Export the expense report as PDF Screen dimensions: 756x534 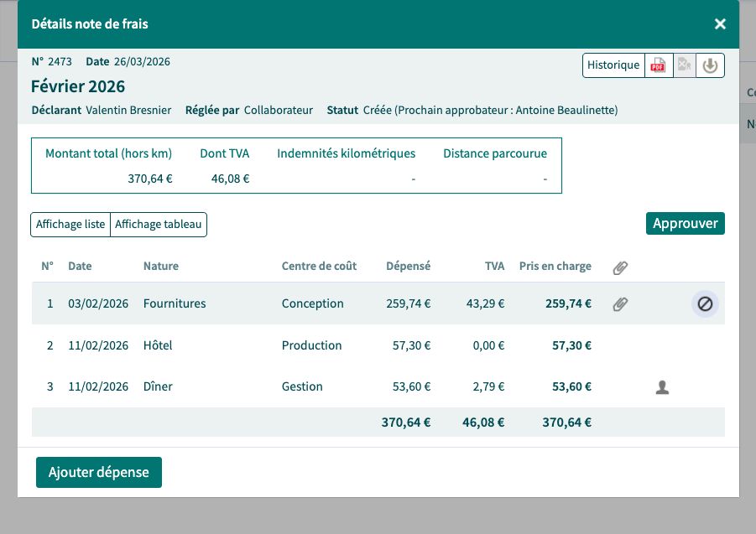pos(658,65)
